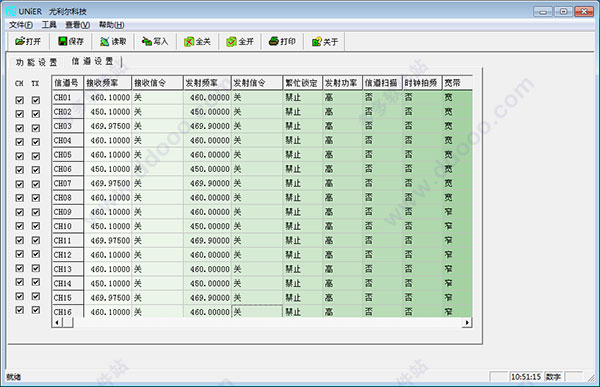
Task: Toggle the CH checkbox for CH03
Action: coord(20,128)
